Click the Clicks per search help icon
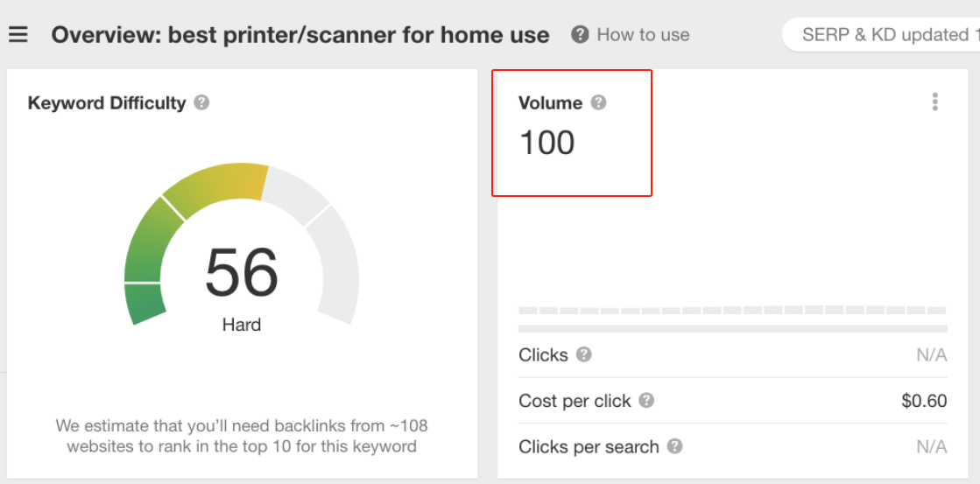The width and height of the screenshot is (980, 484). pyautogui.click(x=674, y=446)
